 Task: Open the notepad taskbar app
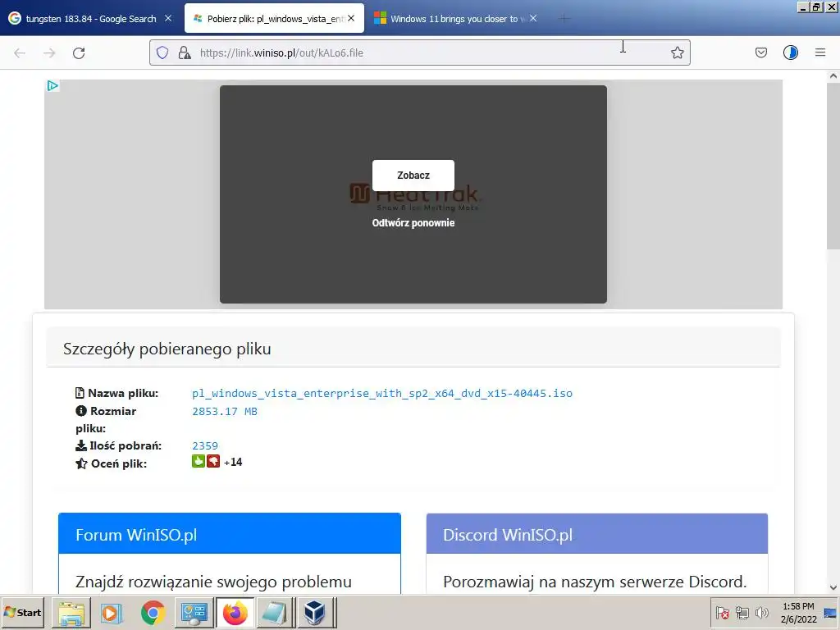pos(275,613)
